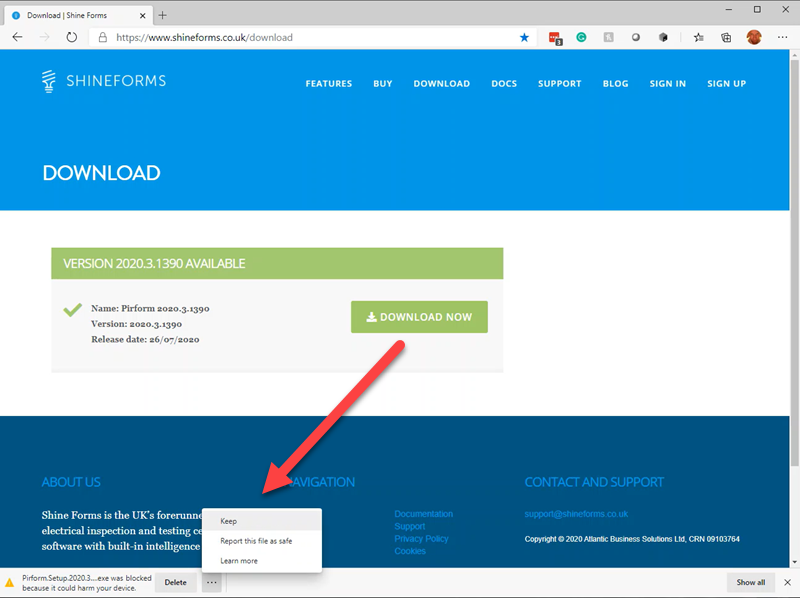800x598 pixels.
Task: Click Show all downloads button
Action: tap(751, 582)
